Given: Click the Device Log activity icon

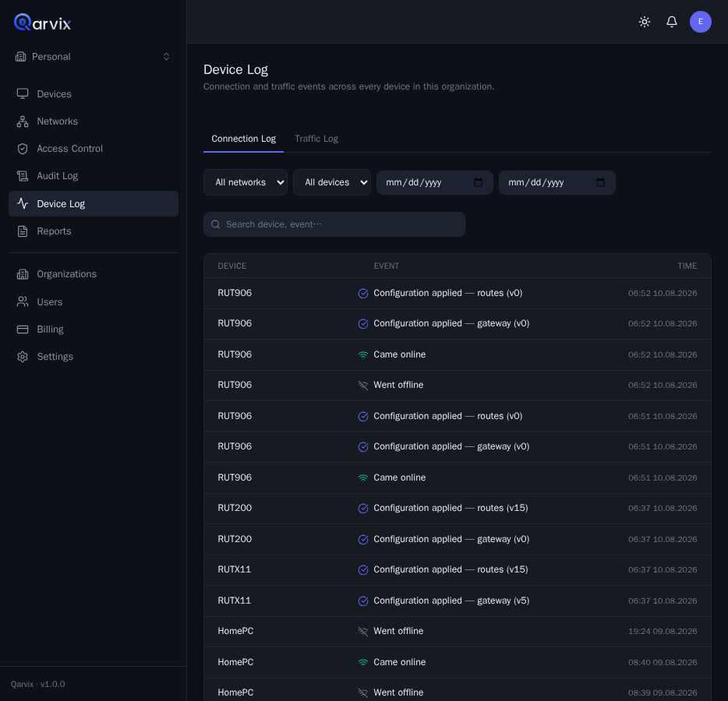Looking at the screenshot, I should [23, 203].
